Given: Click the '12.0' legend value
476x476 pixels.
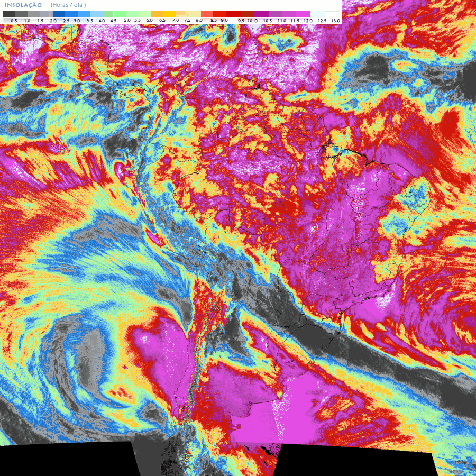Looking at the screenshot, I should [x=308, y=21].
